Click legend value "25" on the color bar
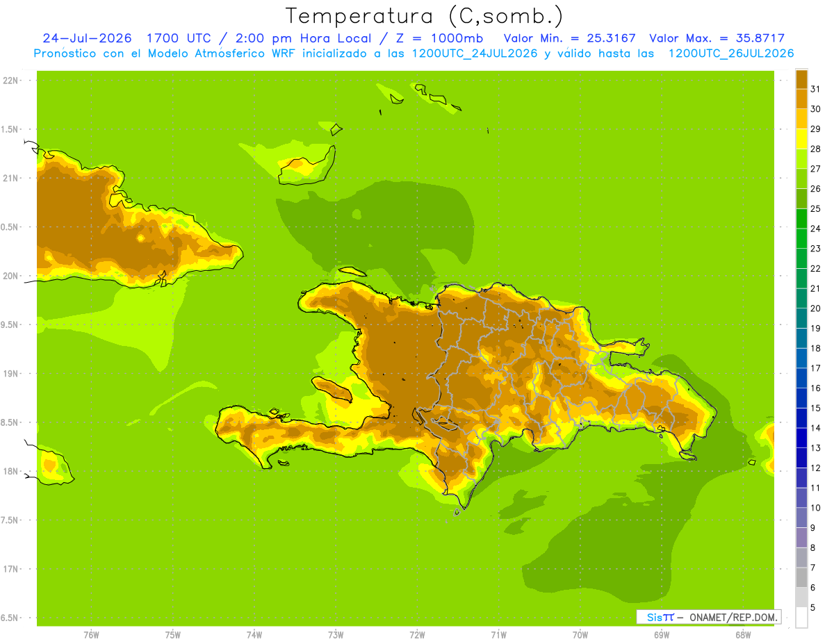Screen dimensions: 834x644 click(x=815, y=208)
